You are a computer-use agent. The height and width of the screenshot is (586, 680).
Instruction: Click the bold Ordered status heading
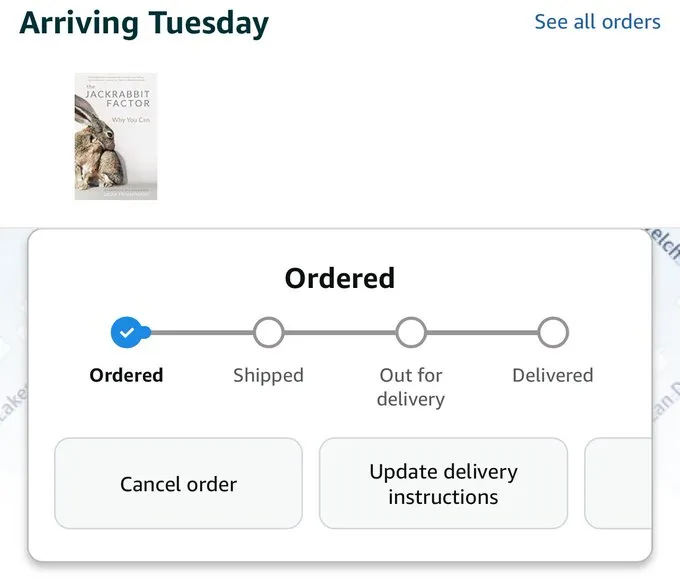(340, 277)
